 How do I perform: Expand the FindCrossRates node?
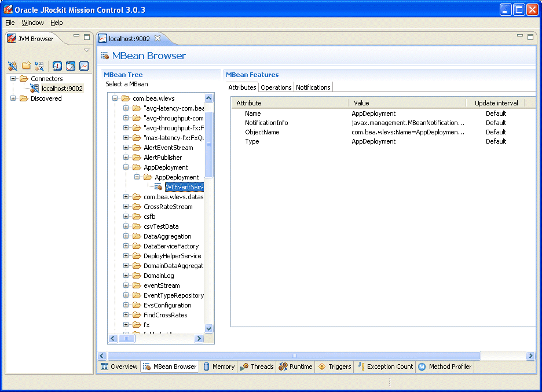tap(126, 315)
